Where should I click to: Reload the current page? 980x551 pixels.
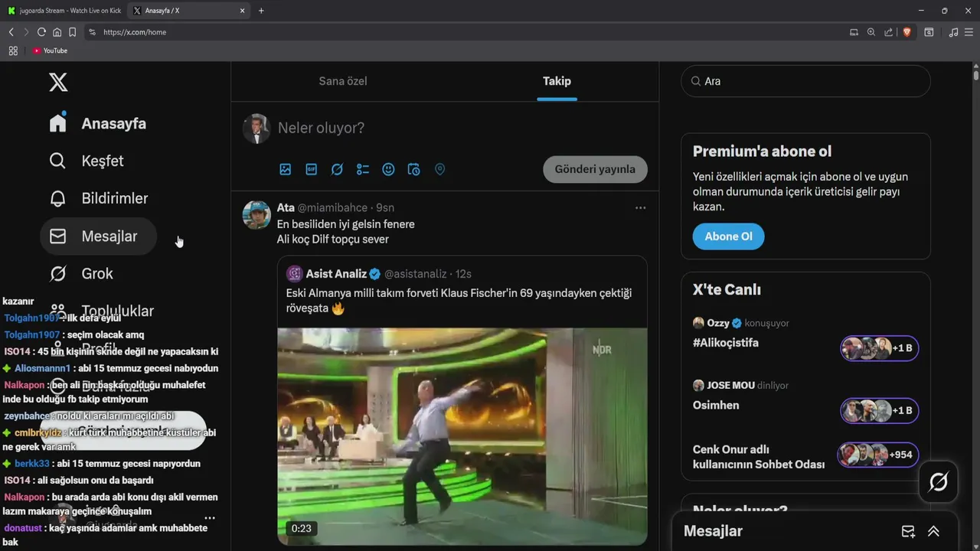(41, 32)
